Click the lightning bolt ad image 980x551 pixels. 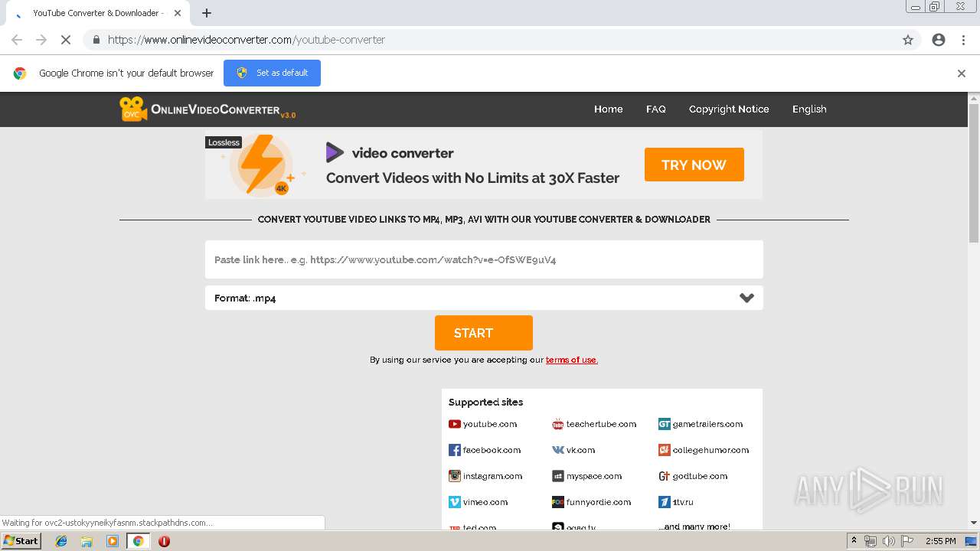(262, 165)
